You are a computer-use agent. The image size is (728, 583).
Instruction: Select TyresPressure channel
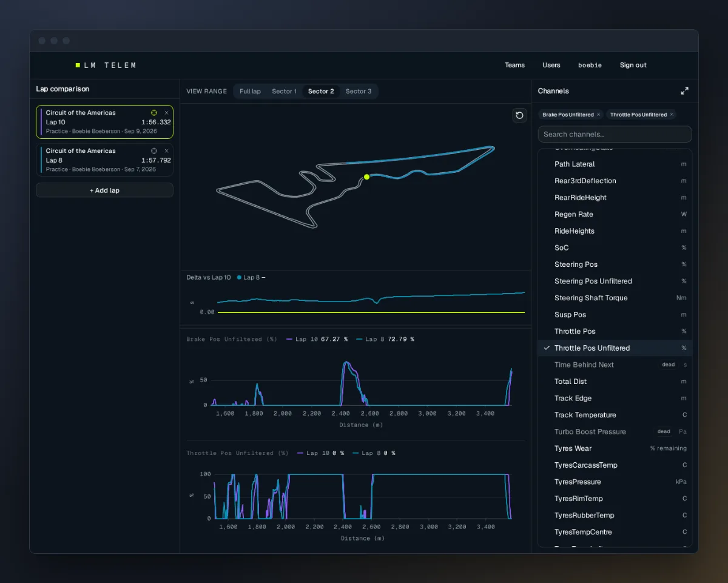coord(615,482)
